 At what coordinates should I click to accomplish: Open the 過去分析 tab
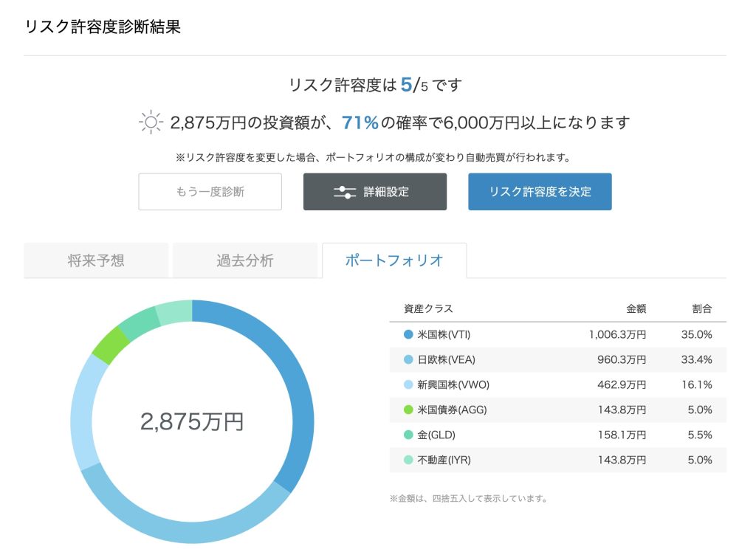pos(245,260)
